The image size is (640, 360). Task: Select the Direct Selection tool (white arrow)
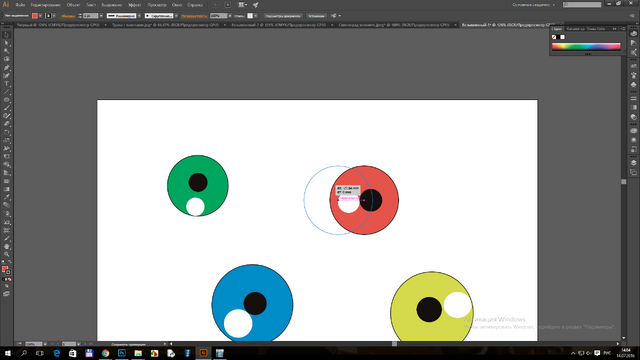6,43
